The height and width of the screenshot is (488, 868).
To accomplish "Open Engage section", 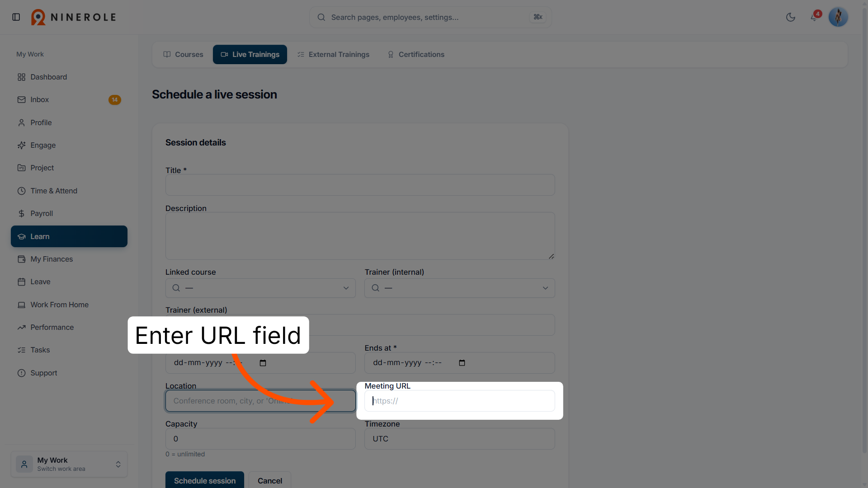I will [x=69, y=145].
